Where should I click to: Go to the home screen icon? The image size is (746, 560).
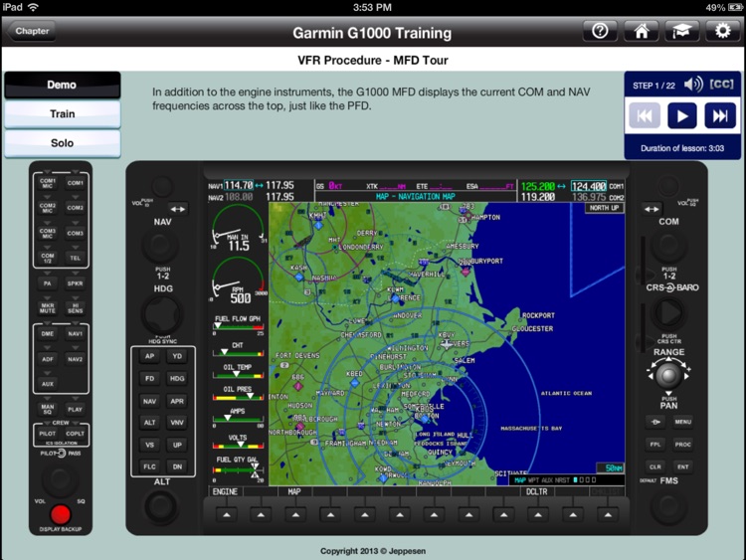641,32
